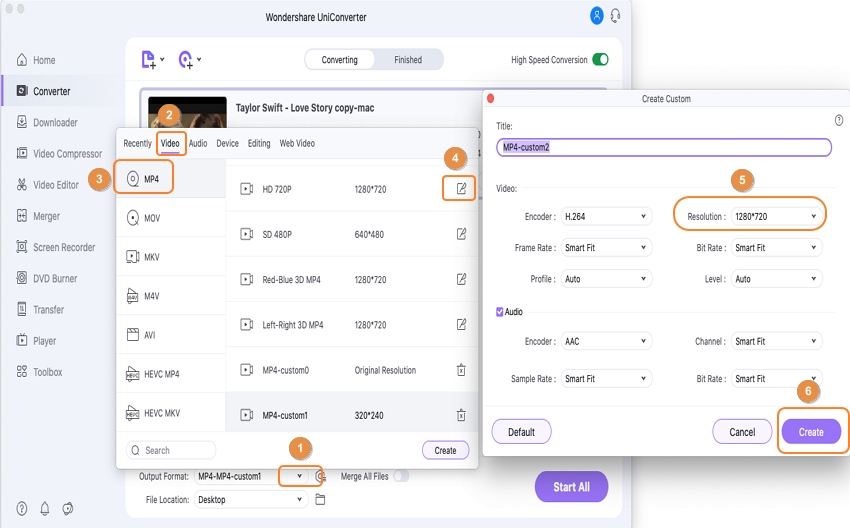Open the Frame Rate dropdown
850x528 pixels.
606,248
